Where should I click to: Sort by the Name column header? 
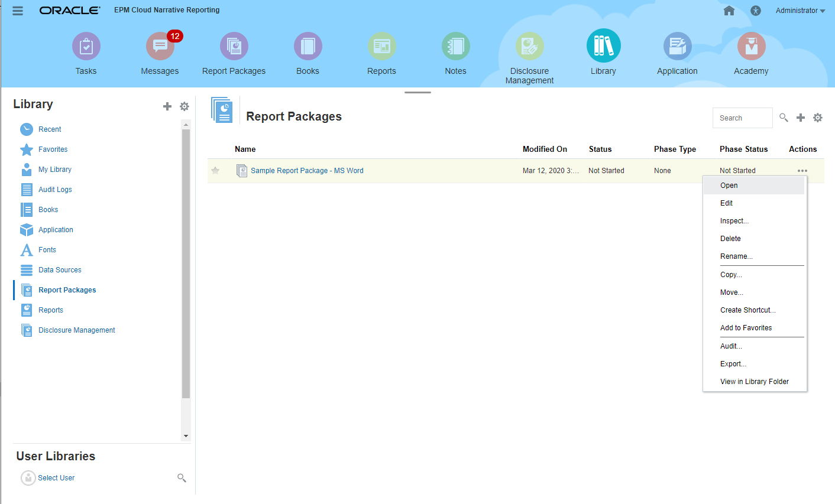(x=245, y=149)
